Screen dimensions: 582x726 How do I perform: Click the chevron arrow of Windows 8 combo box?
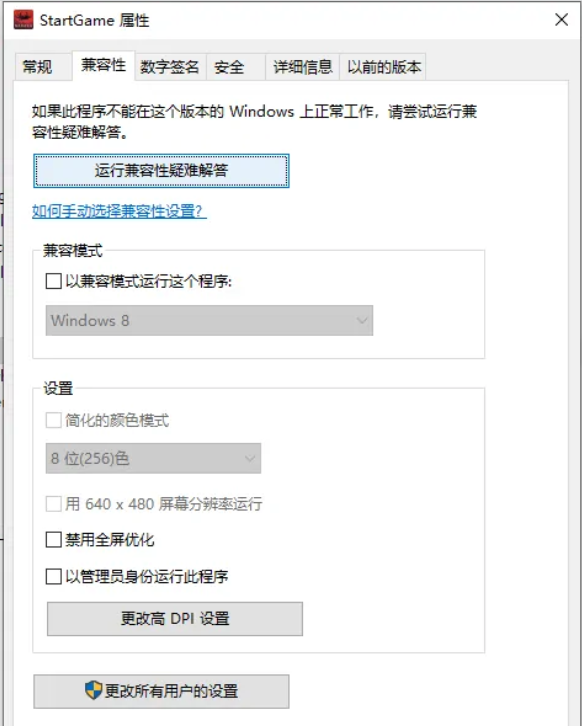[x=362, y=320]
